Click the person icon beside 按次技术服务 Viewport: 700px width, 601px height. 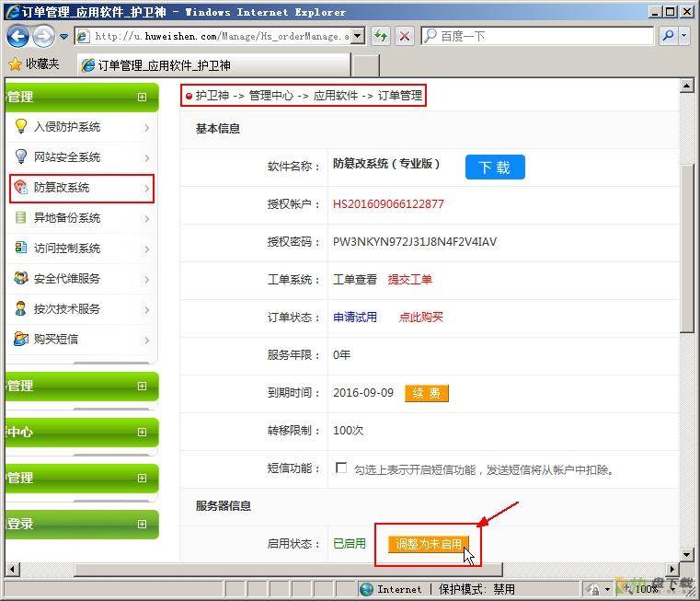point(20,308)
